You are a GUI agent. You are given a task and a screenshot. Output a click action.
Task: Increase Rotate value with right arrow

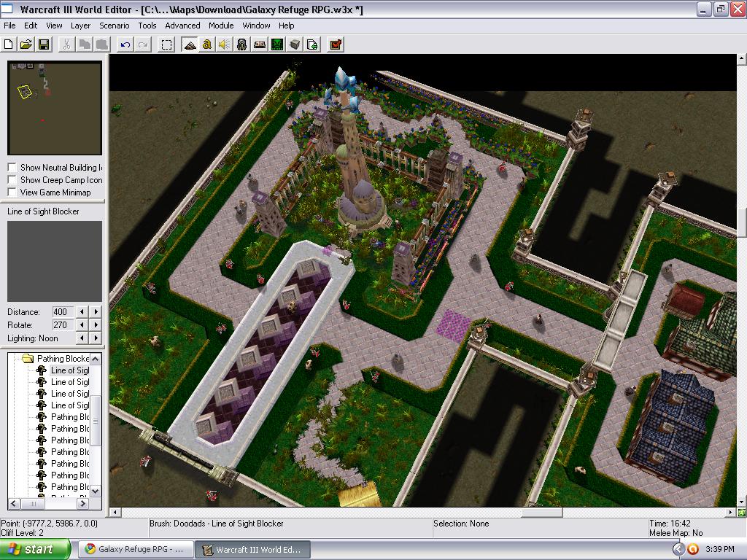[x=96, y=324]
